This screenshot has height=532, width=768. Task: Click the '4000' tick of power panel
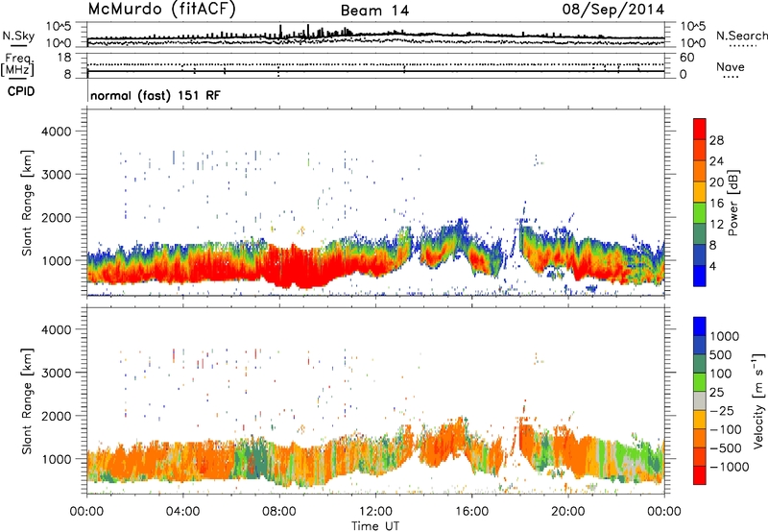pyautogui.click(x=56, y=132)
